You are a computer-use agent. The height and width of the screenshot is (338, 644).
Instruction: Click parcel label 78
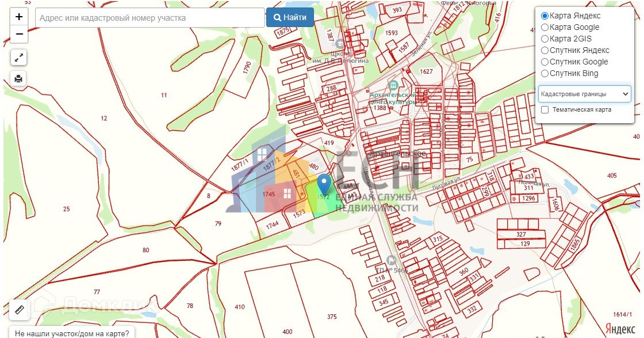point(190,306)
